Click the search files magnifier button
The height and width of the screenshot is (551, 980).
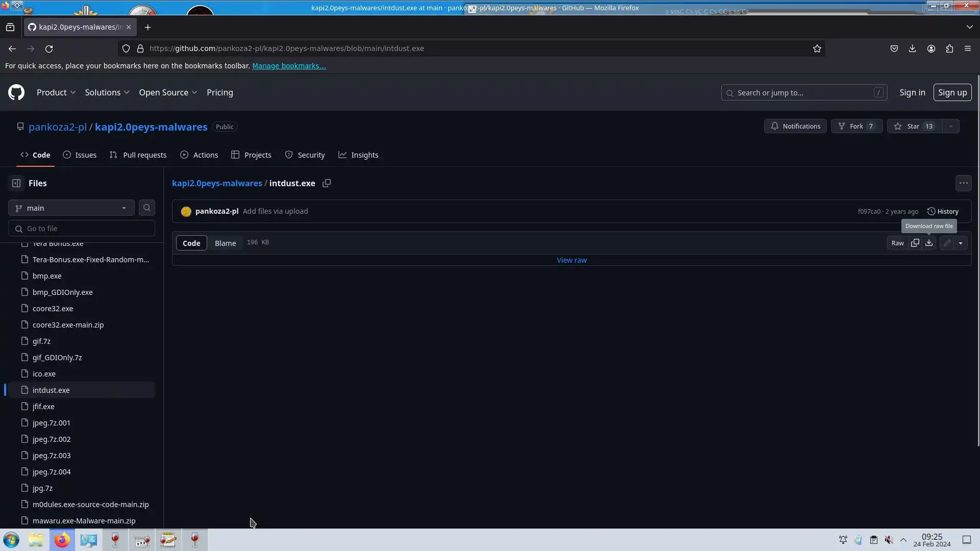point(147,208)
